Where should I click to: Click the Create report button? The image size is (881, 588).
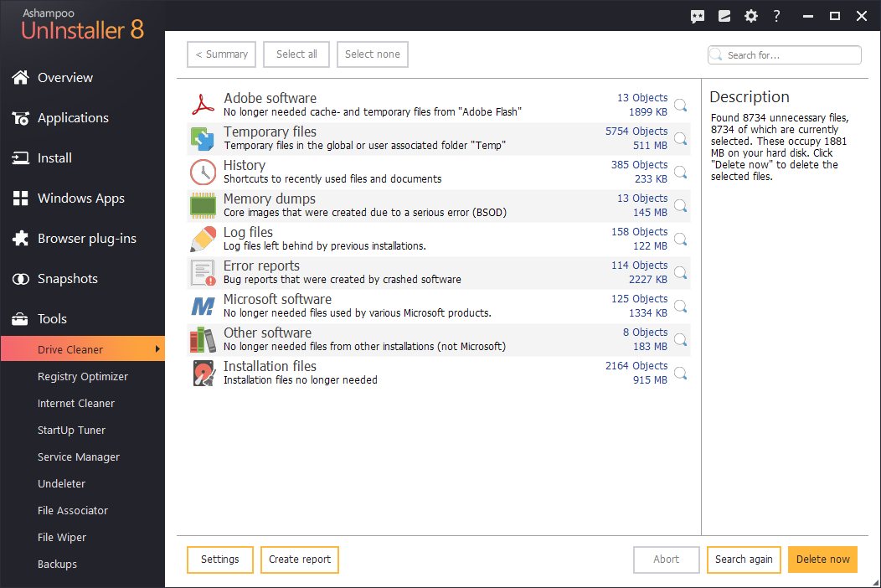300,560
